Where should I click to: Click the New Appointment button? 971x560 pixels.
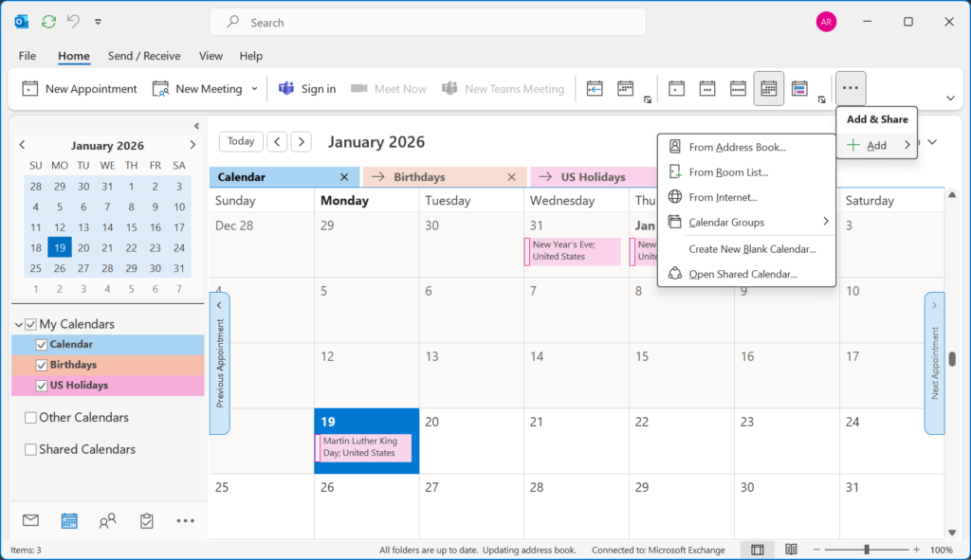click(x=80, y=88)
